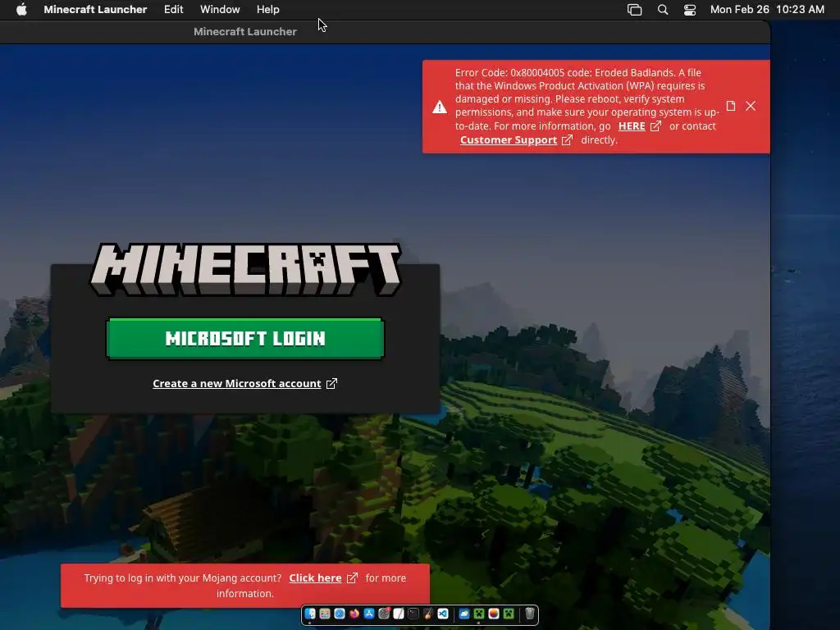Open the Weather cloud icon in dock
This screenshot has height=630, width=840.
click(464, 614)
